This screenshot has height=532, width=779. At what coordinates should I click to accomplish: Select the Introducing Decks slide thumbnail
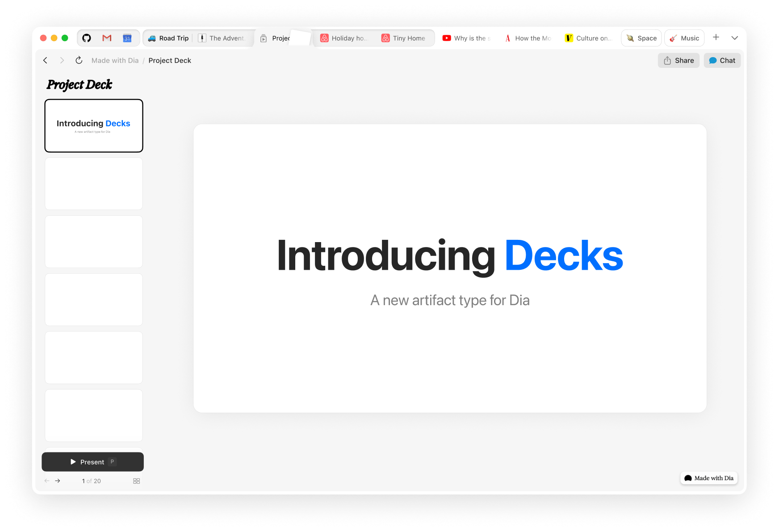[x=94, y=126]
